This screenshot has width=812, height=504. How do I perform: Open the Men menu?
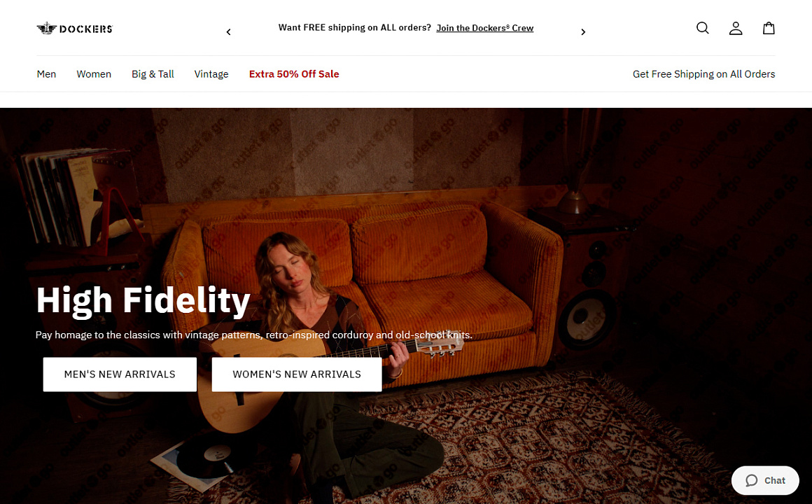click(46, 74)
